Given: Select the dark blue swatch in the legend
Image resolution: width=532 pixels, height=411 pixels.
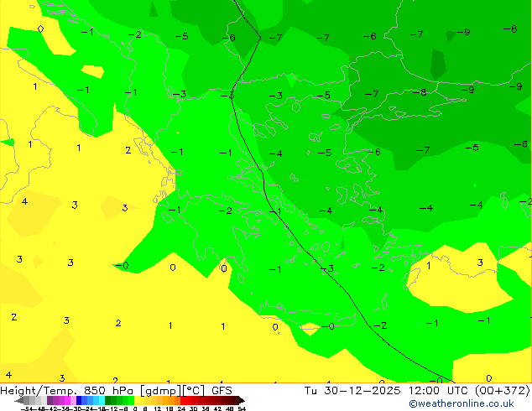Looking at the screenshot, I should pyautogui.click(x=79, y=400).
